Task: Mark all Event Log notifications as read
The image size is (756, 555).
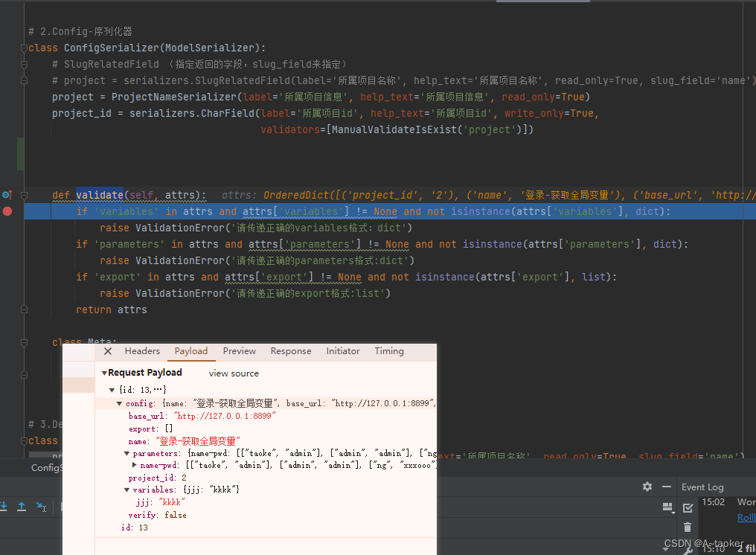Action: coord(688,507)
